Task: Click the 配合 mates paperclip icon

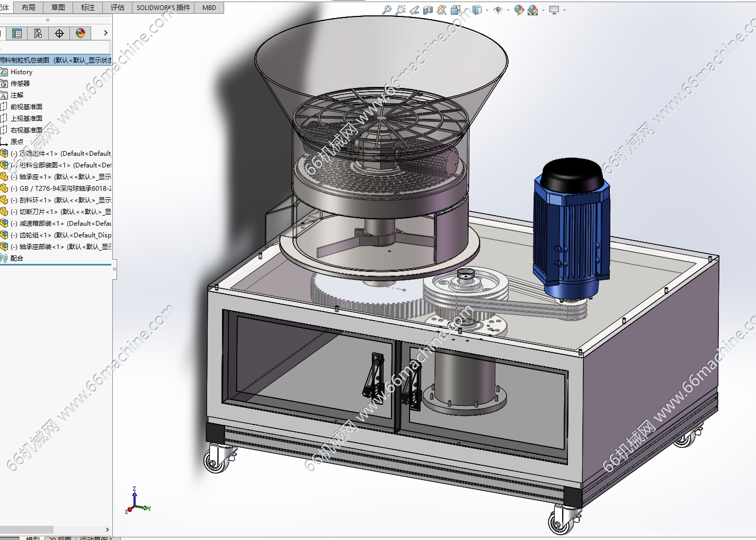Action: pyautogui.click(x=4, y=259)
